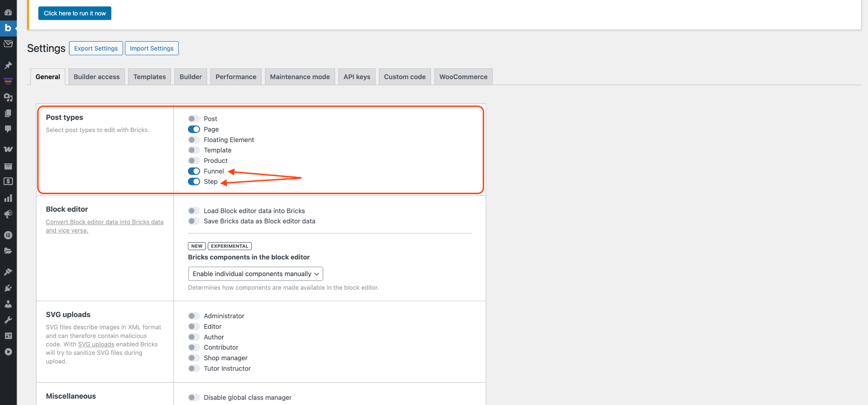
Task: Open WooCommerce sidebar icon
Action: tap(8, 149)
